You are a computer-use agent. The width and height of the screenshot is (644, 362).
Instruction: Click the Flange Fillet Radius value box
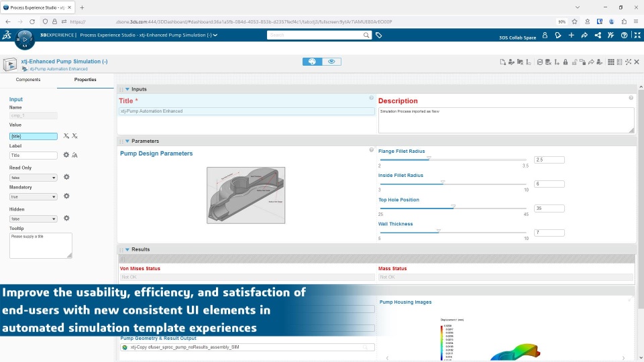tap(549, 160)
